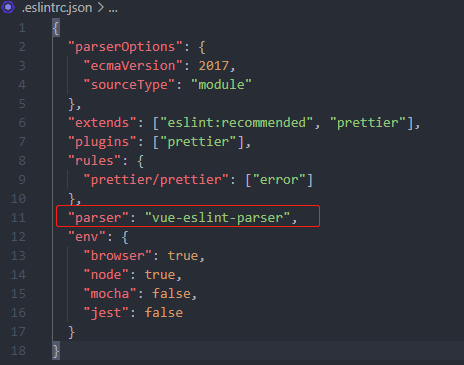Click the "rules" key on line 8

tap(95, 161)
